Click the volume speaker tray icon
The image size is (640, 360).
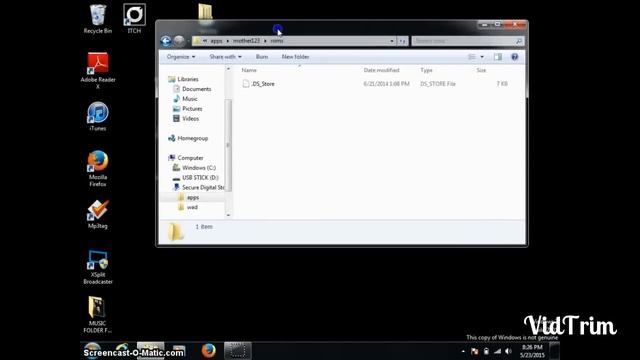(x=509, y=351)
